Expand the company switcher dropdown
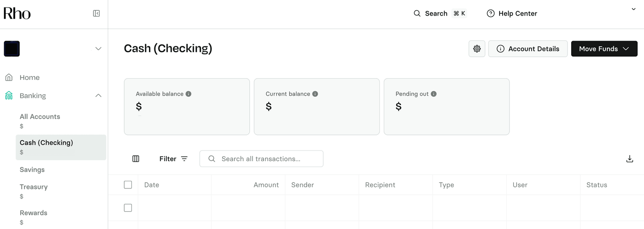Image resolution: width=644 pixels, height=229 pixels. 98,49
